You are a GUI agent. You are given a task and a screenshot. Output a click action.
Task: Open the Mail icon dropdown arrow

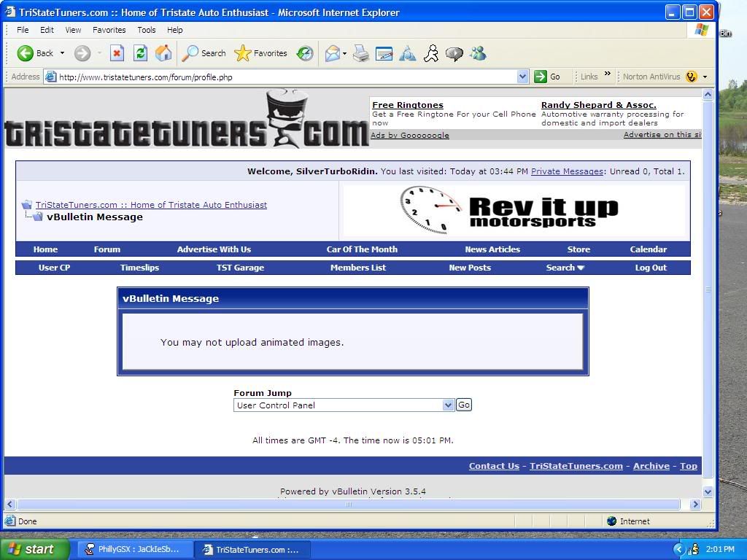coord(344,54)
